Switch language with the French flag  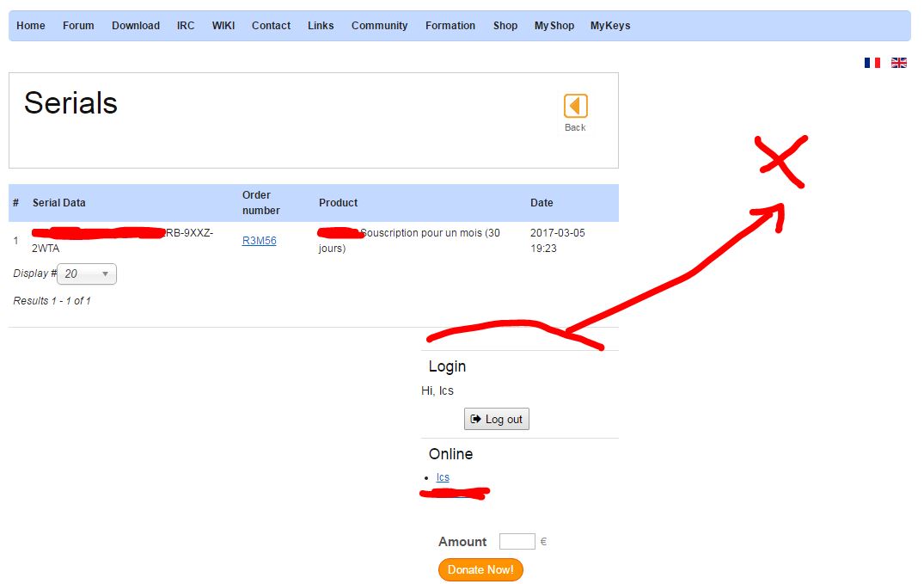tap(872, 63)
